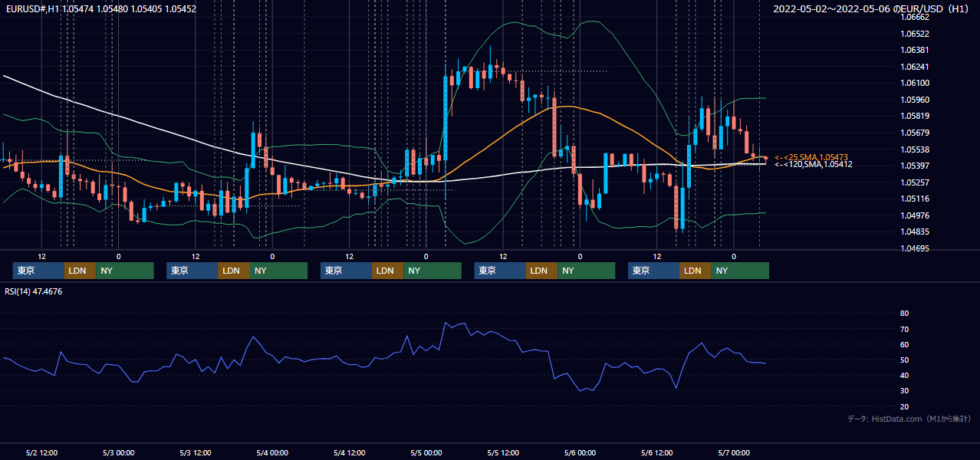Select the 1.04695 price level label
980x460 pixels.
pos(914,248)
